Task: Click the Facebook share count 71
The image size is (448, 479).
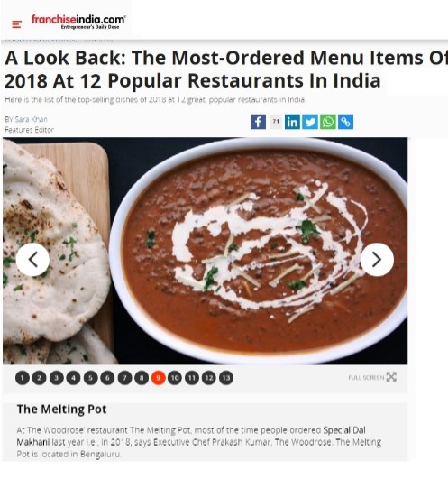Action: tap(276, 122)
